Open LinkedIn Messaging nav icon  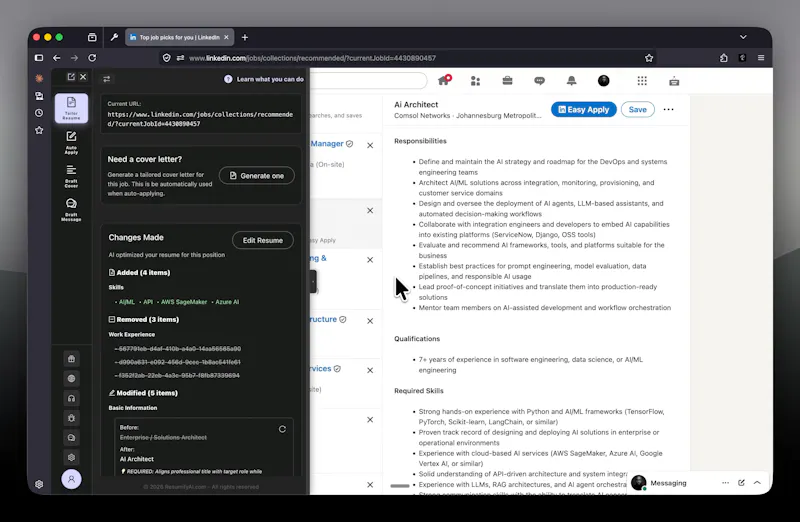[539, 81]
